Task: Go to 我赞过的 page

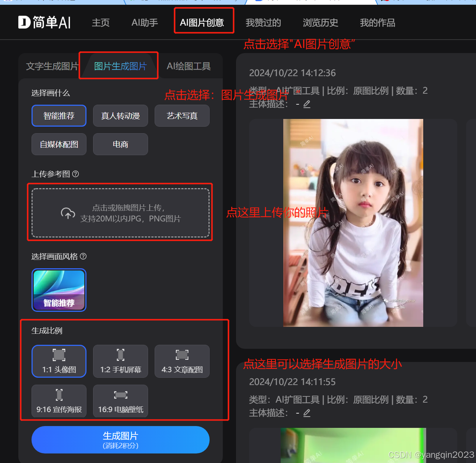Action: 263,23
